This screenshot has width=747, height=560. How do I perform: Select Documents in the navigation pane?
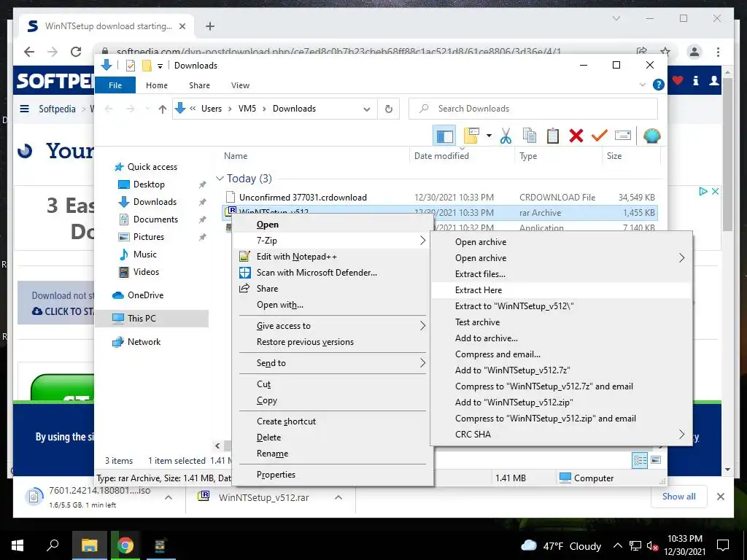(x=155, y=219)
